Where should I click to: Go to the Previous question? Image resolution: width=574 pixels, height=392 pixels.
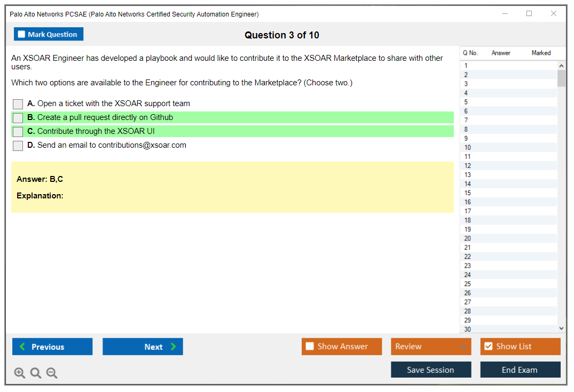coord(52,347)
